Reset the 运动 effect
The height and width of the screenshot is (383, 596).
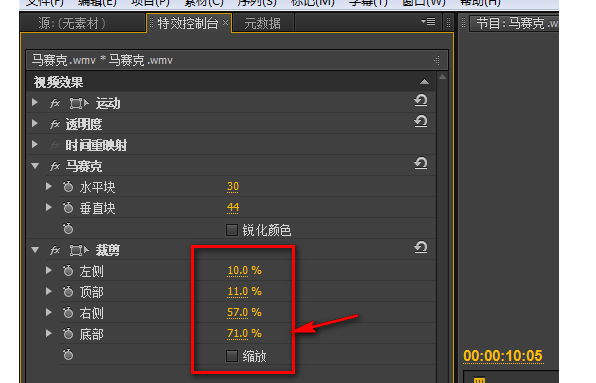(x=421, y=101)
